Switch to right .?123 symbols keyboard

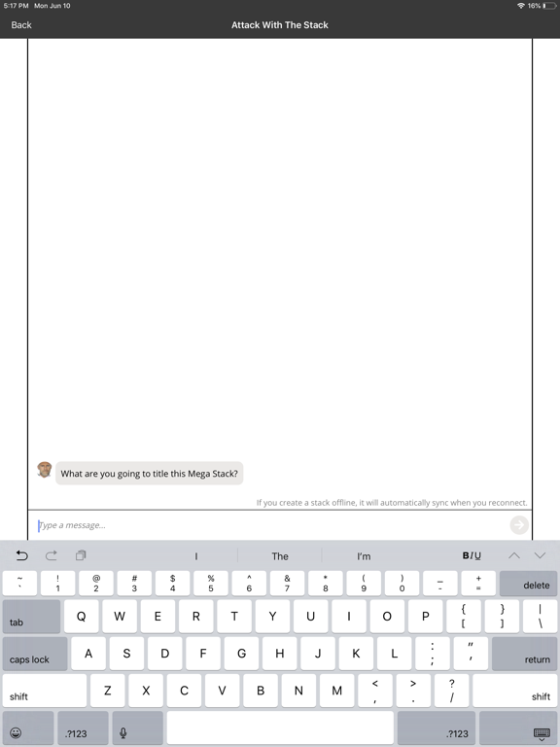437,728
